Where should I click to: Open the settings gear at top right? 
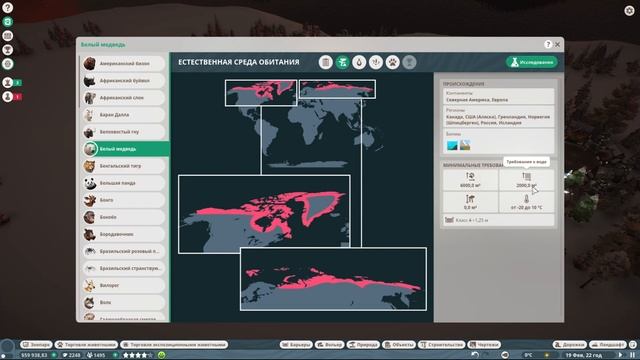point(629,10)
